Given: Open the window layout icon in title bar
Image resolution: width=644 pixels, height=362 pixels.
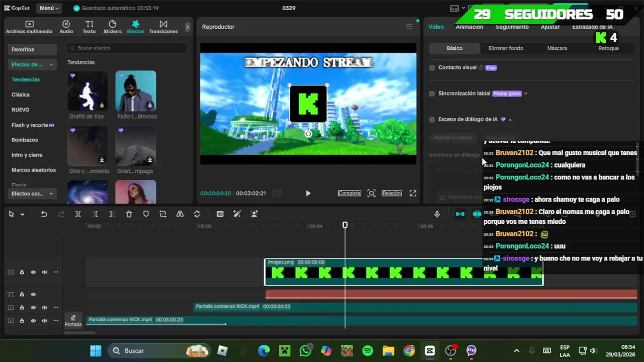Looking at the screenshot, I should pos(454,8).
